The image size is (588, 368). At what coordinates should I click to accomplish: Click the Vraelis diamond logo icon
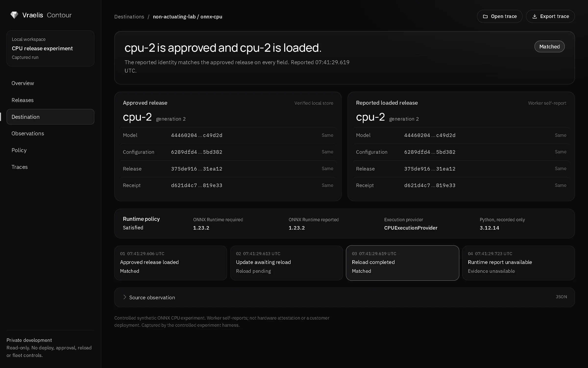coord(14,15)
